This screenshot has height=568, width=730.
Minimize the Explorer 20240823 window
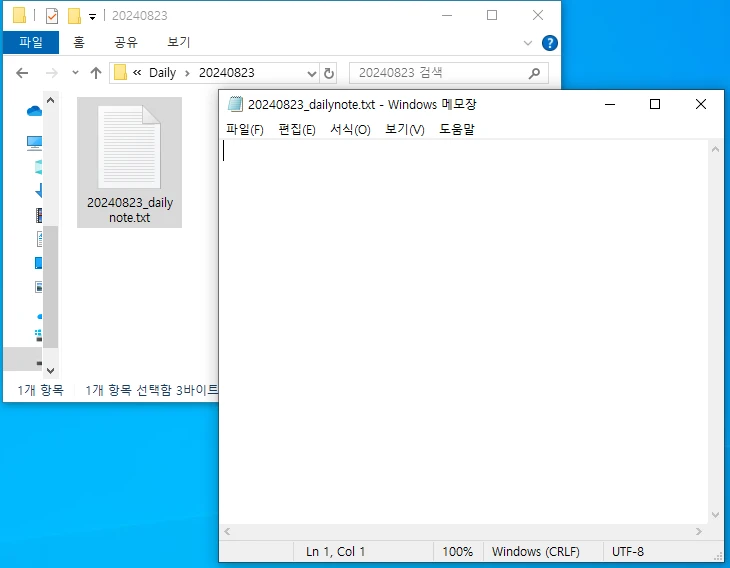tap(447, 15)
